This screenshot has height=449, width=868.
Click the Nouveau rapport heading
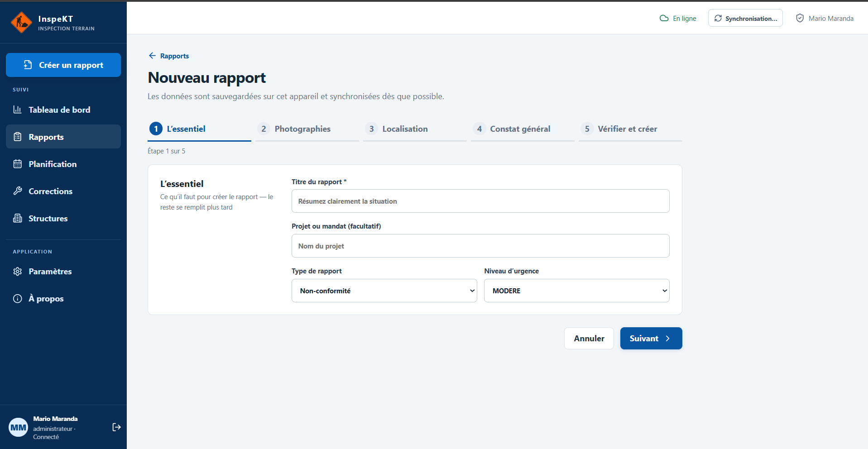[x=207, y=78]
